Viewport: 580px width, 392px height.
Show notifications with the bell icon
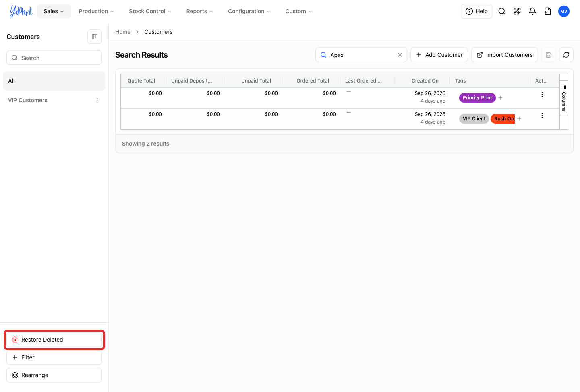(x=532, y=11)
